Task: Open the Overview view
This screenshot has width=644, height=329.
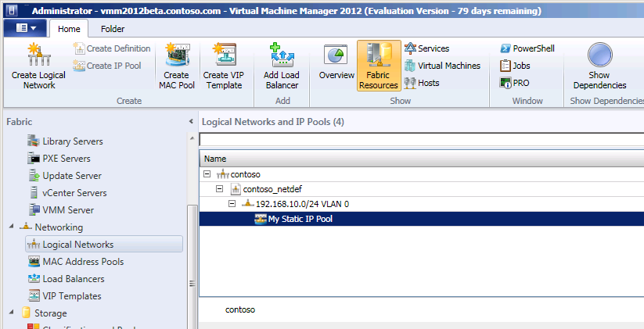Action: coord(336,61)
